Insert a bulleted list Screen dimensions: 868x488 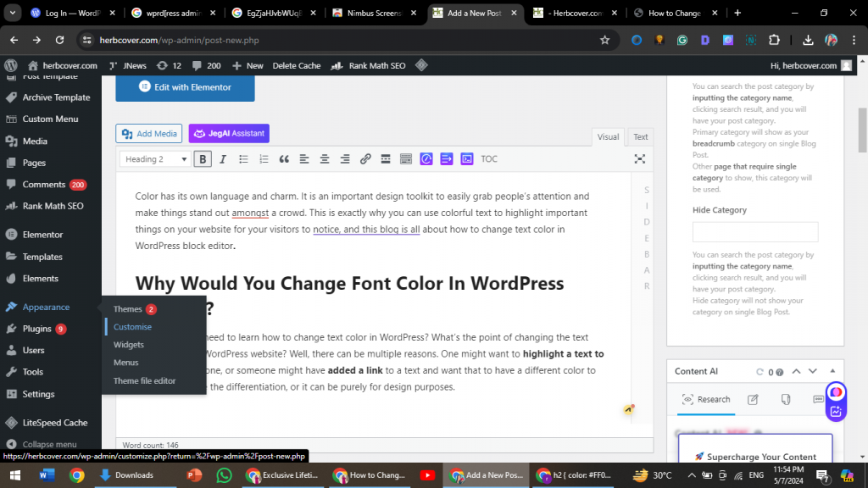coord(242,158)
